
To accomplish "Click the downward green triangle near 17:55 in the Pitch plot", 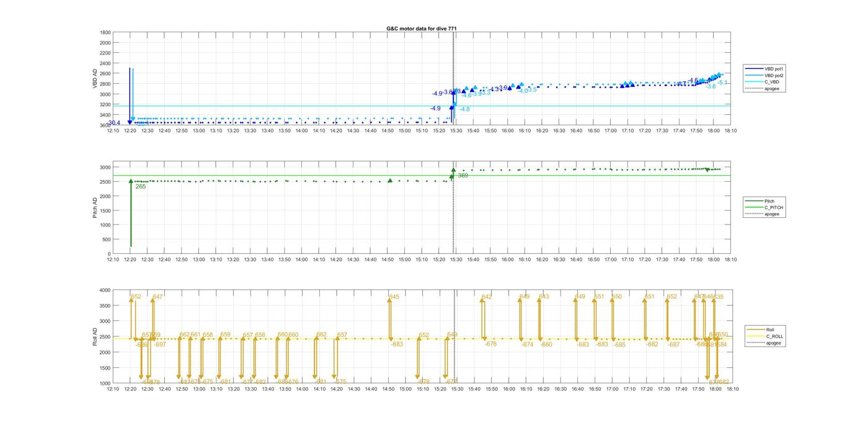I will 707,169.
